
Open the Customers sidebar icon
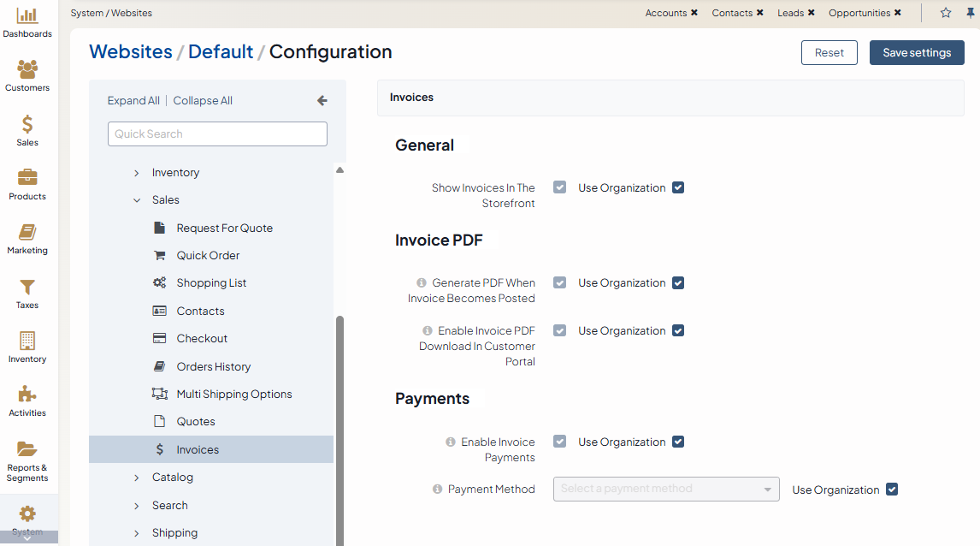click(27, 69)
